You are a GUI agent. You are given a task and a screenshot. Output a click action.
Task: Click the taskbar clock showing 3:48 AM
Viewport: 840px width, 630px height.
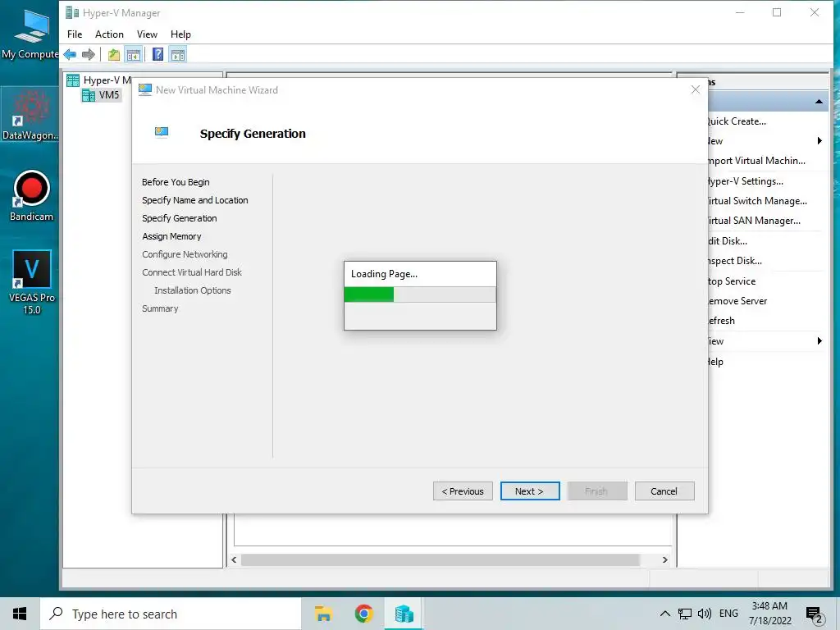[x=769, y=614]
